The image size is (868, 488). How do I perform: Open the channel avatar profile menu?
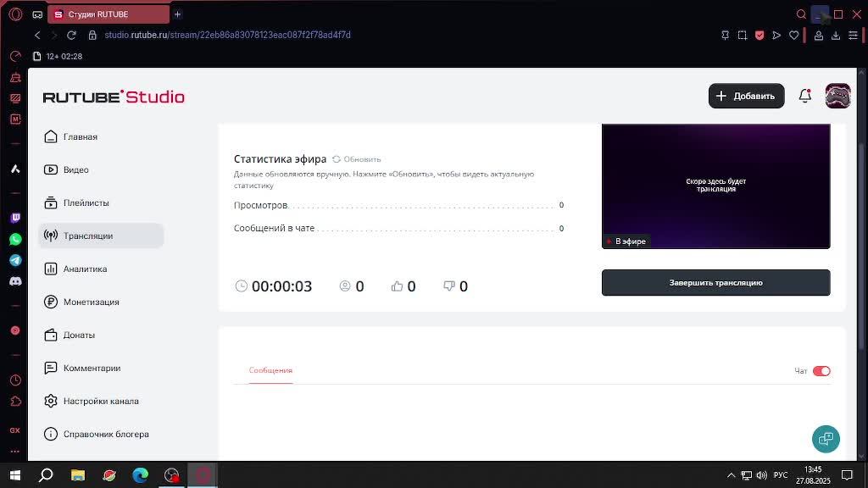(x=838, y=96)
